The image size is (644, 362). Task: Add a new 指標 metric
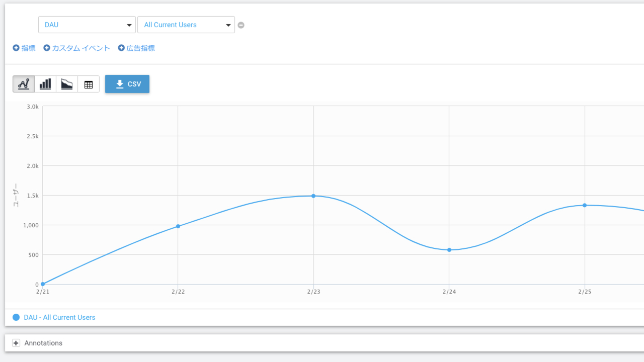coord(24,48)
